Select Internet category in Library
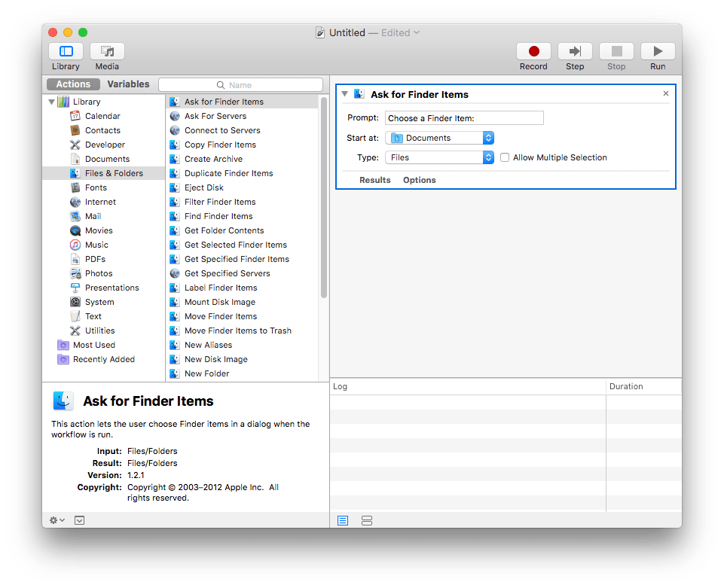The width and height of the screenshot is (724, 588). click(x=100, y=202)
